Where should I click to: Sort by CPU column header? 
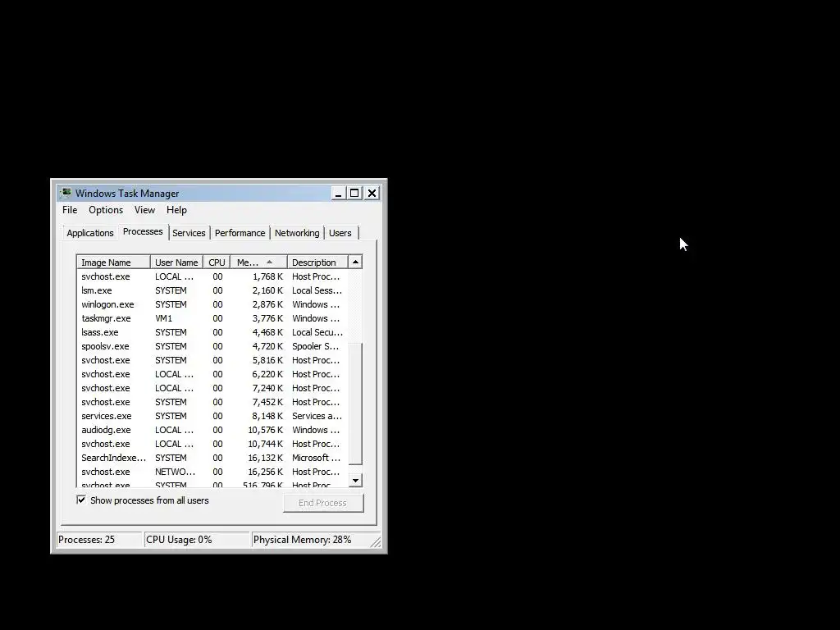tap(217, 262)
